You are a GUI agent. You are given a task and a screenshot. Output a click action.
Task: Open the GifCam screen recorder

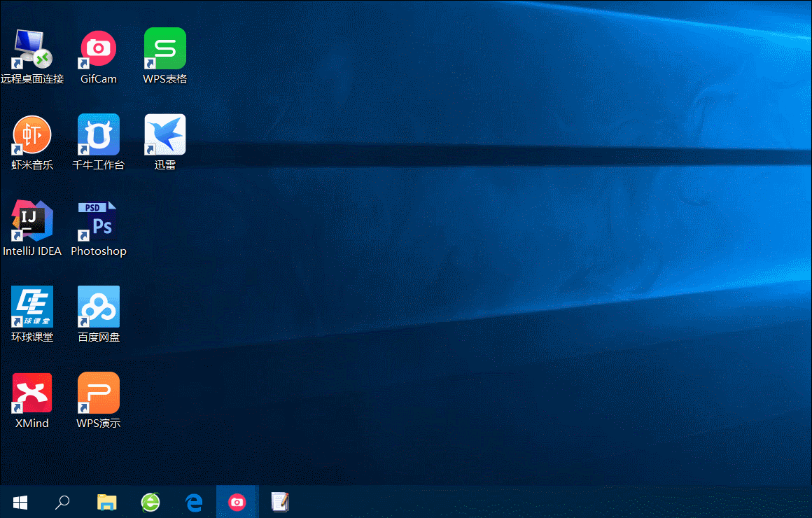pos(98,48)
